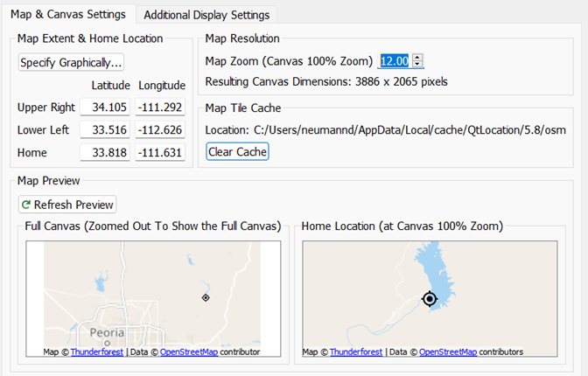Image resolution: width=588 pixels, height=376 pixels.
Task: Select the Lower Left Longitude field
Action: 161,130
